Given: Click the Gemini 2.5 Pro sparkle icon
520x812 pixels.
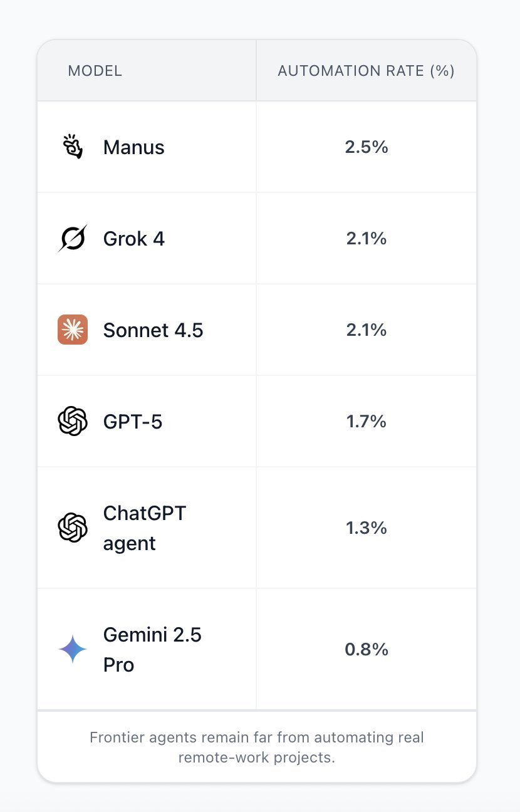Looking at the screenshot, I should (73, 649).
